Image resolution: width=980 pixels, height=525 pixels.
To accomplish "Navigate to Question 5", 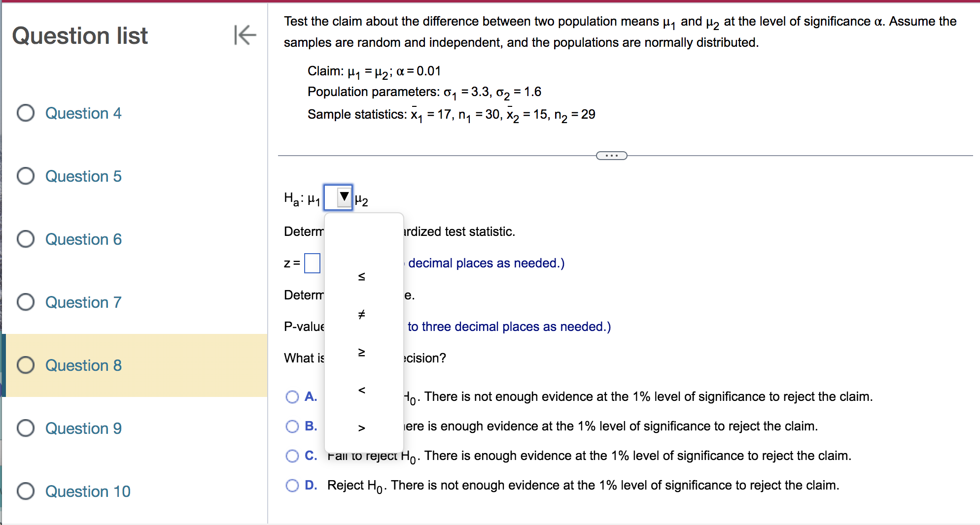I will point(83,176).
